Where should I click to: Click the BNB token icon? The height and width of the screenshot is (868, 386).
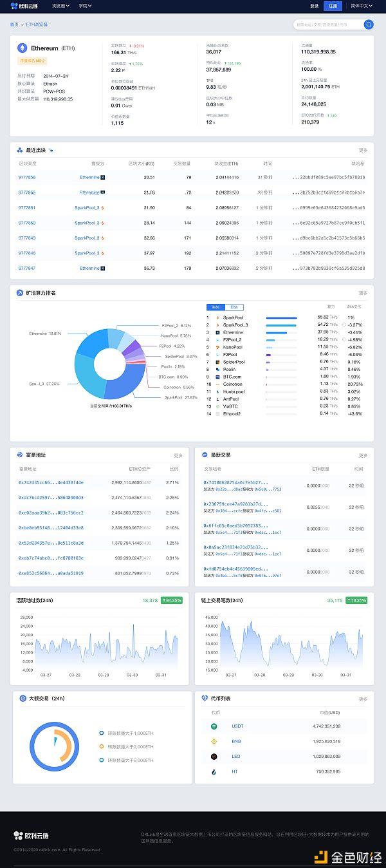pyautogui.click(x=215, y=741)
